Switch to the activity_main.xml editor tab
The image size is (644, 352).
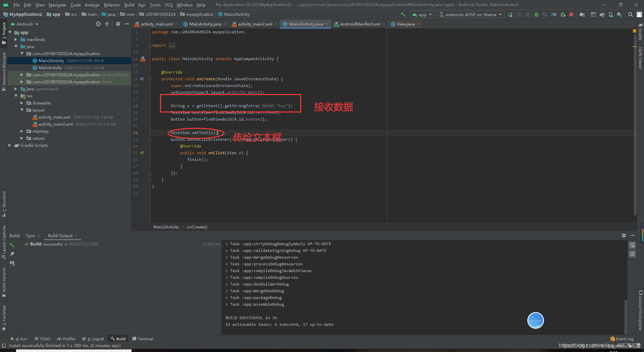click(156, 24)
